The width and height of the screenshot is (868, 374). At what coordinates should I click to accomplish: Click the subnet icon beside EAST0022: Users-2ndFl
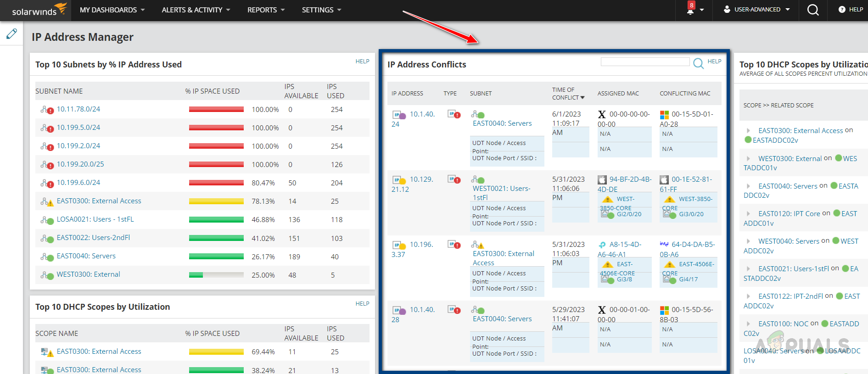pyautogui.click(x=47, y=238)
